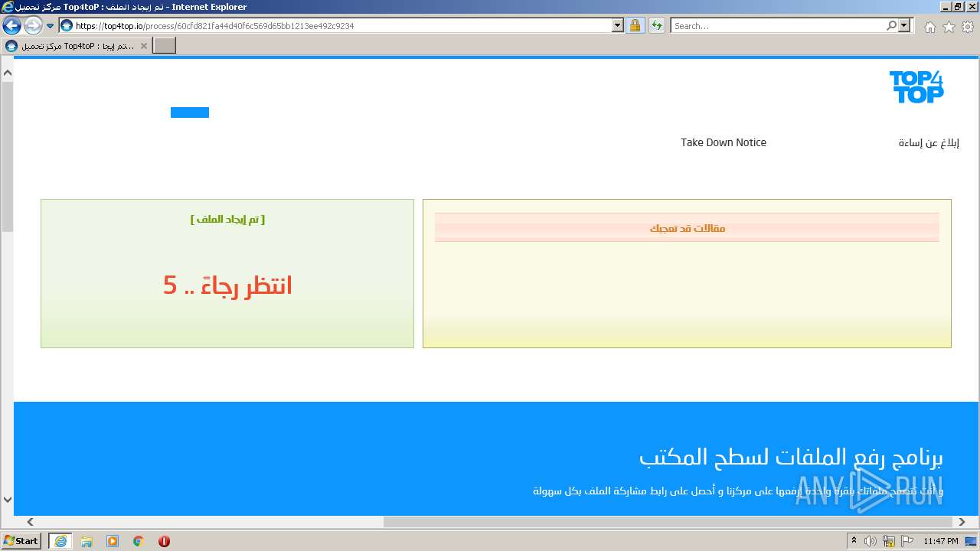Image resolution: width=980 pixels, height=551 pixels.
Task: Click the volume speaker tray icon
Action: tap(871, 541)
